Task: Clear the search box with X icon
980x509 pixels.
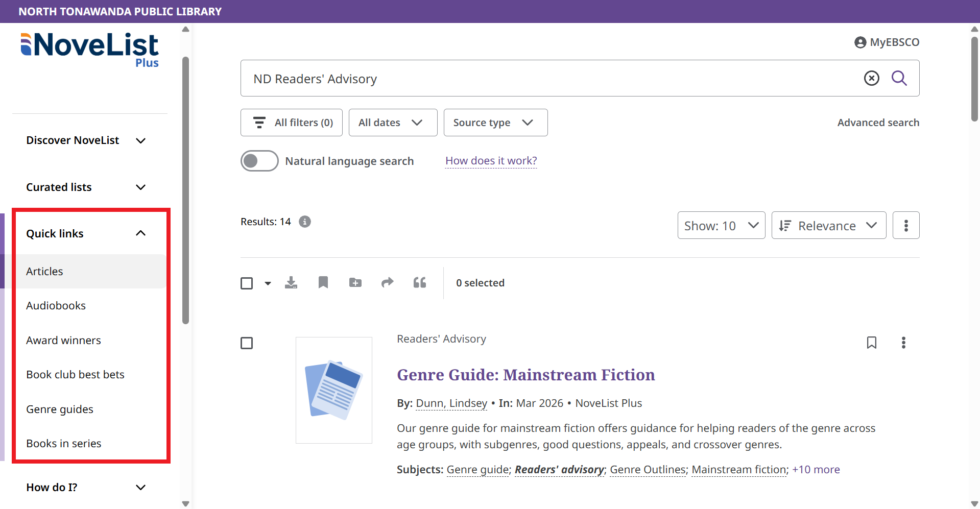Action: 871,78
